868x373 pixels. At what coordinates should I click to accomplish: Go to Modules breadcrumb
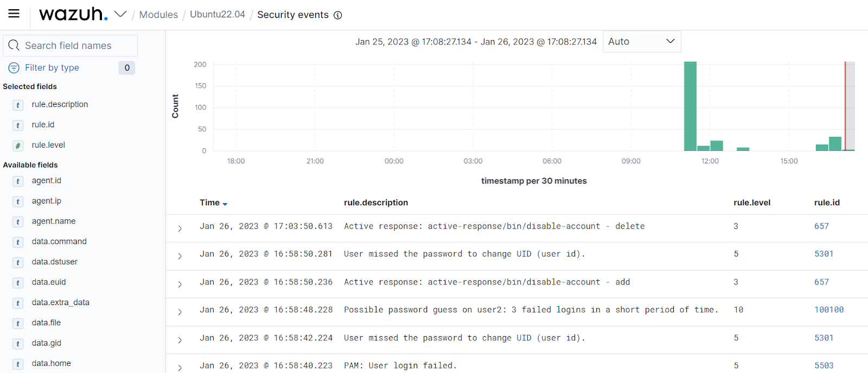pos(158,15)
